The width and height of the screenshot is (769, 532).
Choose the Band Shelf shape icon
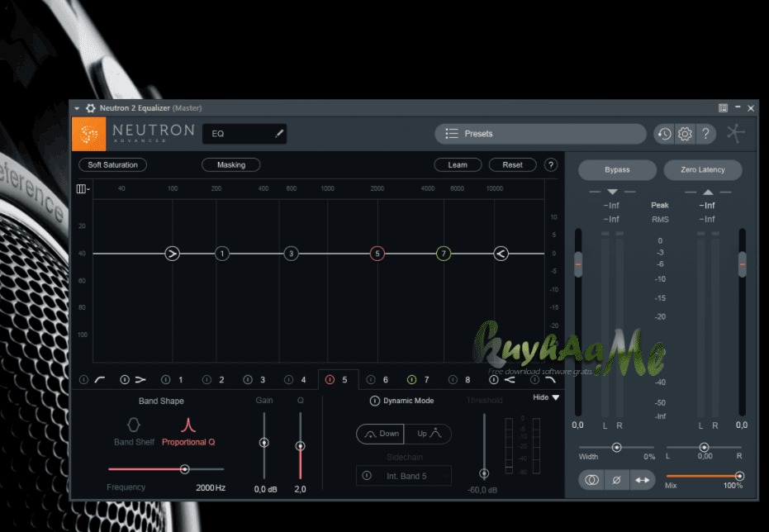(134, 425)
